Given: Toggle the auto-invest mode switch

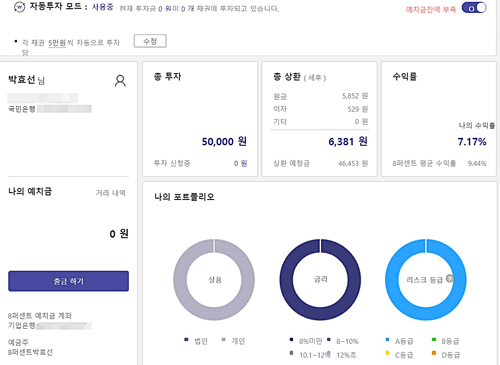Looking at the screenshot, I should point(474,8).
